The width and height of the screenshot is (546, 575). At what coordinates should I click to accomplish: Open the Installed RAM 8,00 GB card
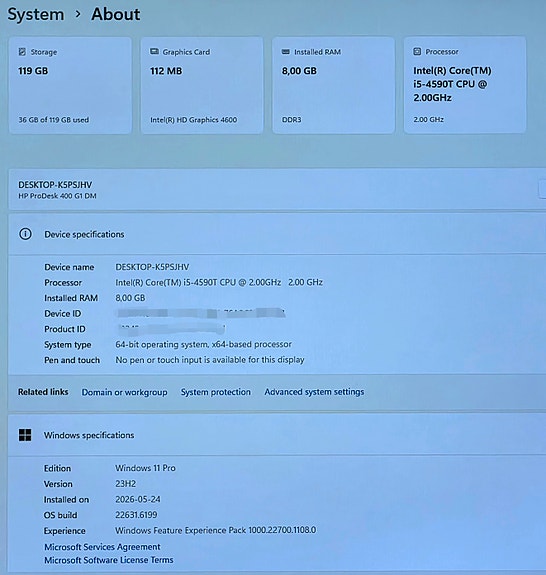[334, 85]
